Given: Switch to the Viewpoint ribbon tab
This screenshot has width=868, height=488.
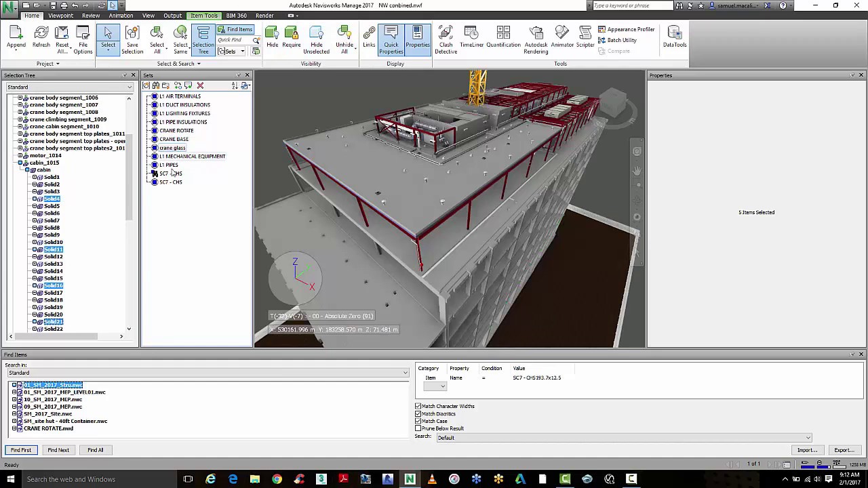Looking at the screenshot, I should [61, 15].
